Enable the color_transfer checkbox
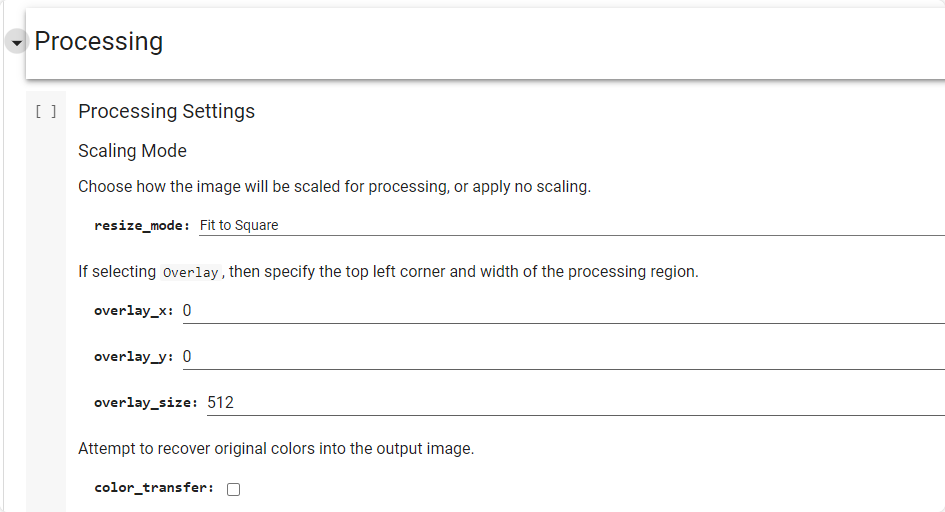Image resolution: width=945 pixels, height=512 pixels. tap(234, 489)
